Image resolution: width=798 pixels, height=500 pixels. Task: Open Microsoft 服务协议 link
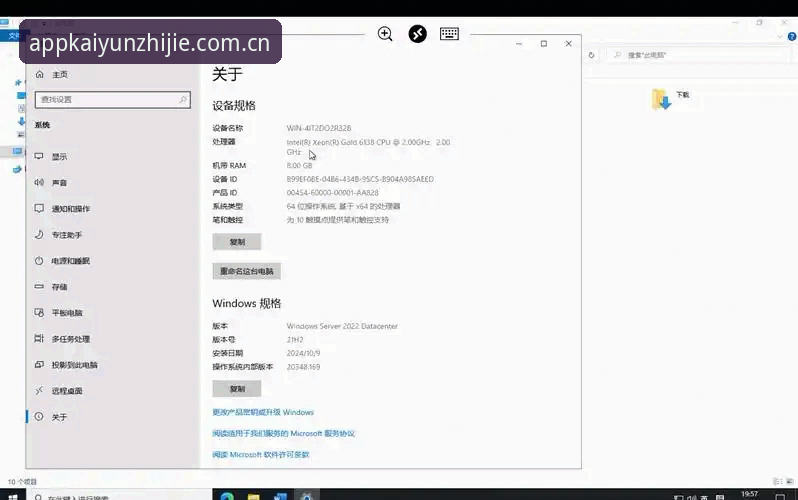click(283, 433)
